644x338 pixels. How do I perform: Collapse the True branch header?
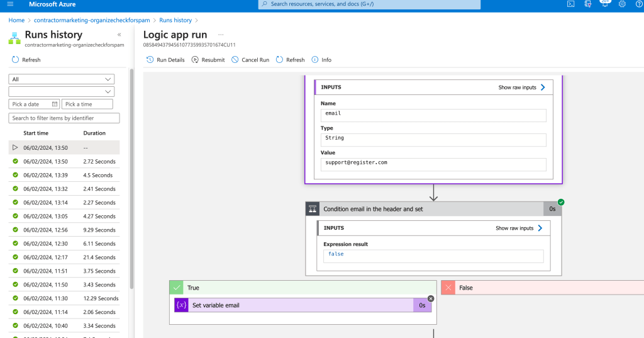(303, 288)
